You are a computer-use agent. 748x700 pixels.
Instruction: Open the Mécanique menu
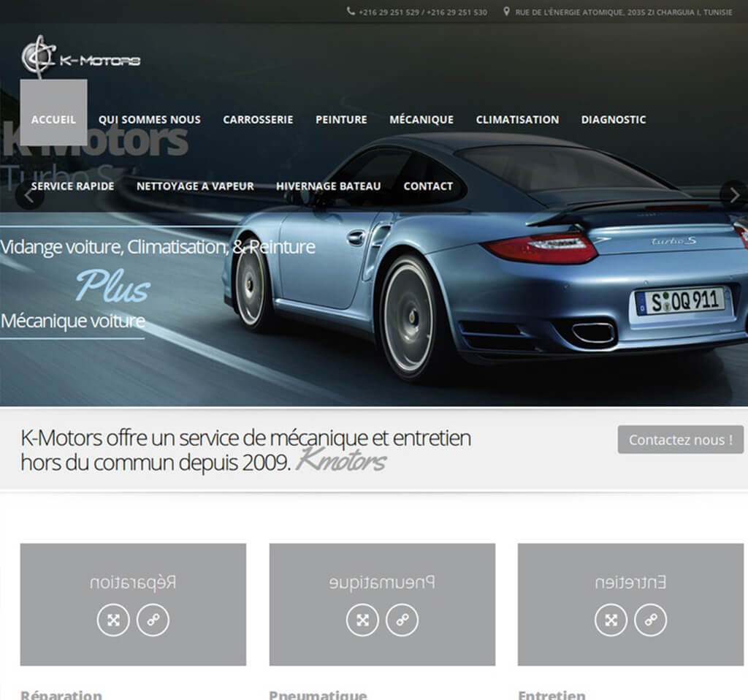tap(421, 119)
